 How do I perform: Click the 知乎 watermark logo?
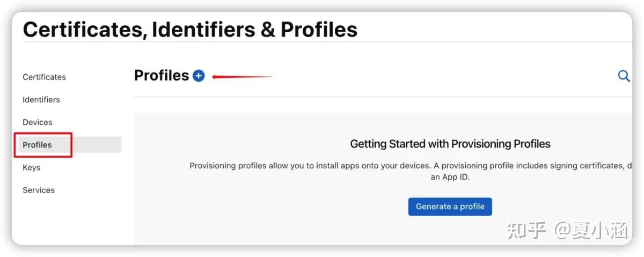[x=526, y=231]
